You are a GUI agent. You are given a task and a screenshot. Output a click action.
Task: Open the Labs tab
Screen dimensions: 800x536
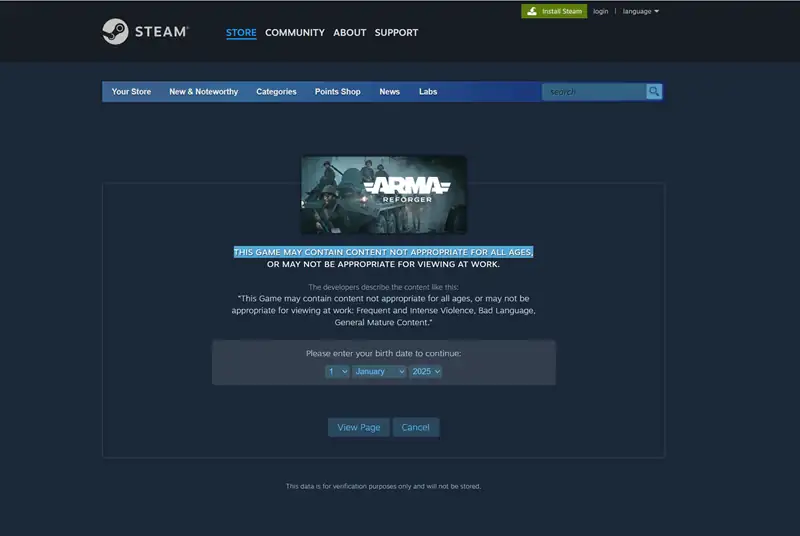pos(428,92)
